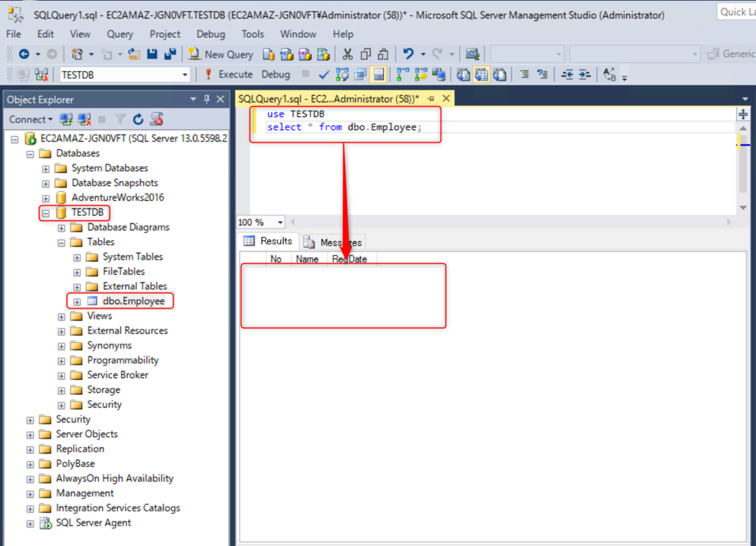Open the Help menu
Viewport: 756px width, 546px height.
coord(343,34)
